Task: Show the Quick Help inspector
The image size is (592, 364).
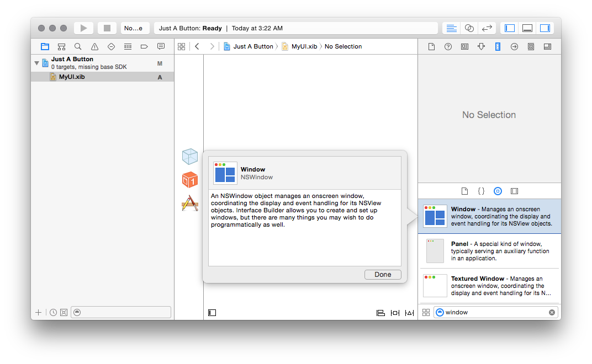Action: coord(448,46)
